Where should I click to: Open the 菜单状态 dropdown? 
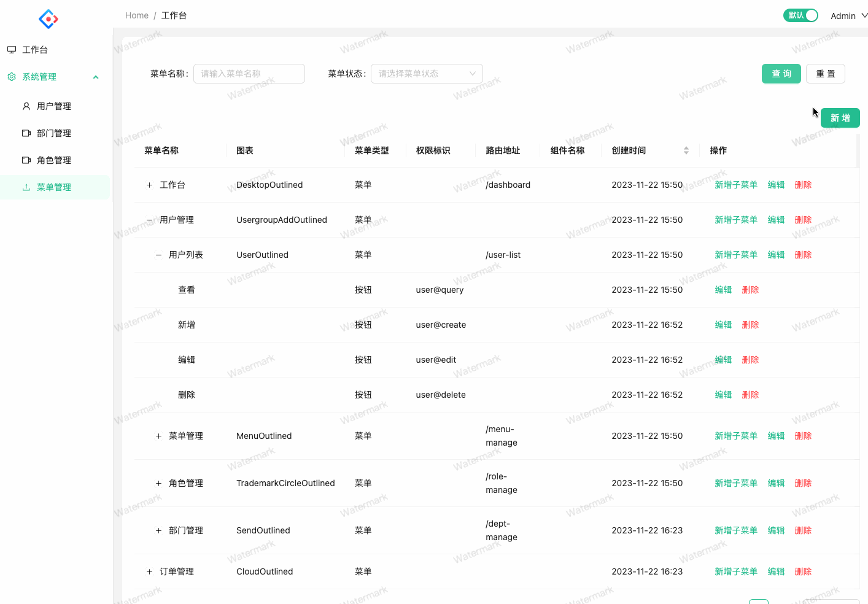(427, 73)
